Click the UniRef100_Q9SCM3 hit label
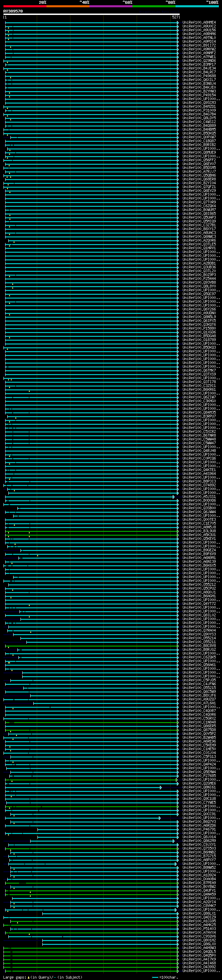This screenshot has width=222, height=980. 199,103
